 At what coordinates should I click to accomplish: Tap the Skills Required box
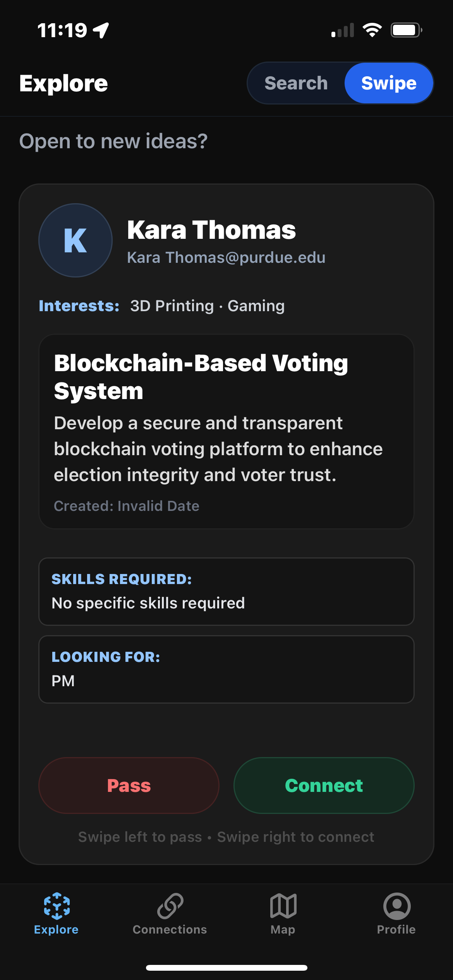pyautogui.click(x=226, y=591)
